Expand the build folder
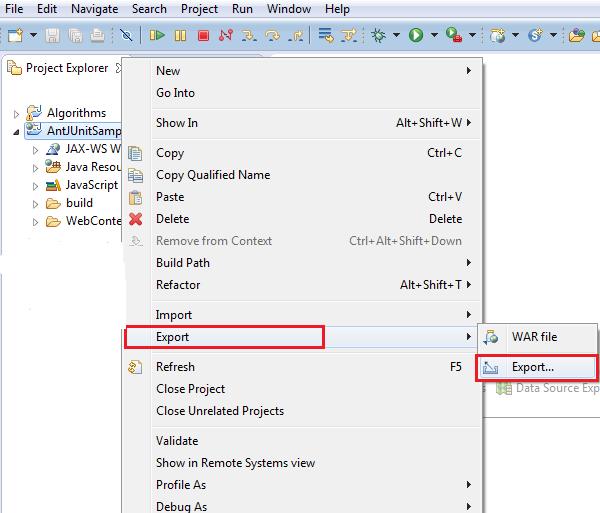This screenshot has width=600, height=513. coord(36,204)
